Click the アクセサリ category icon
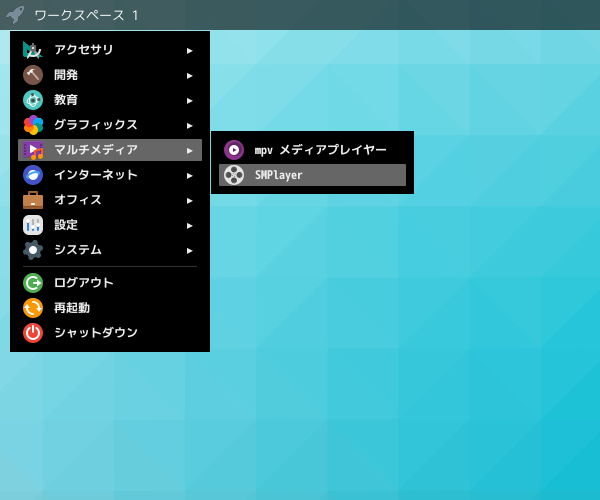The height and width of the screenshot is (500, 600). (33, 50)
